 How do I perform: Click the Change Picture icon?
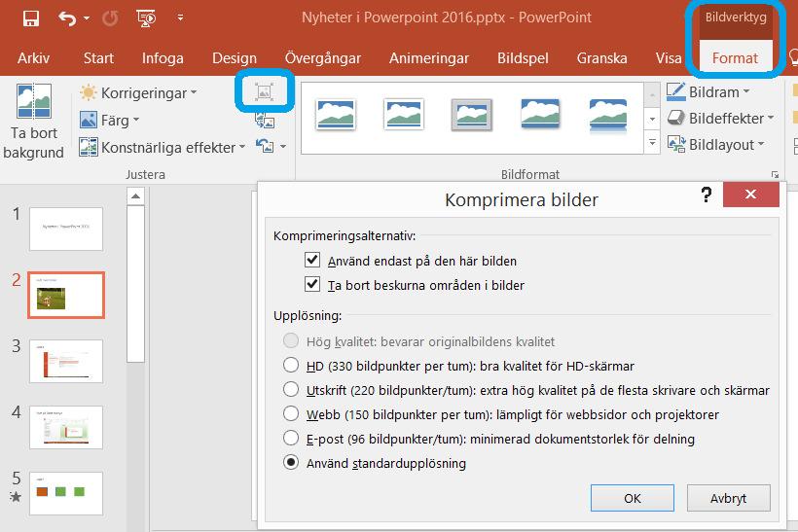264,121
